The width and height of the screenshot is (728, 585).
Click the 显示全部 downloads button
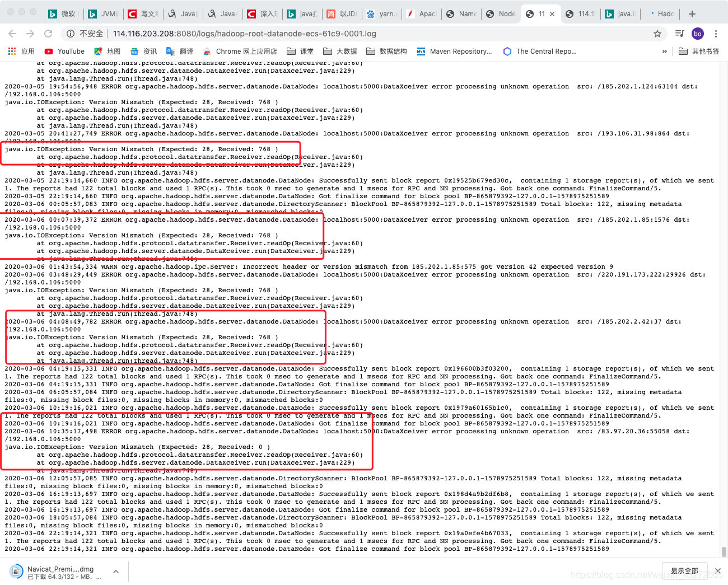tap(684, 571)
